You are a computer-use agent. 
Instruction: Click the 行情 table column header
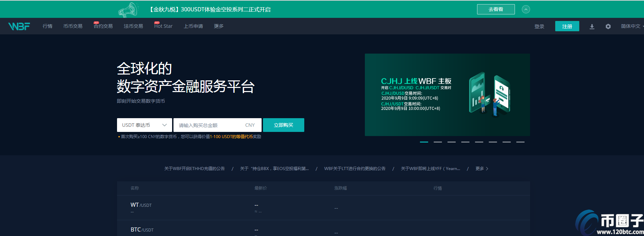pos(438,188)
